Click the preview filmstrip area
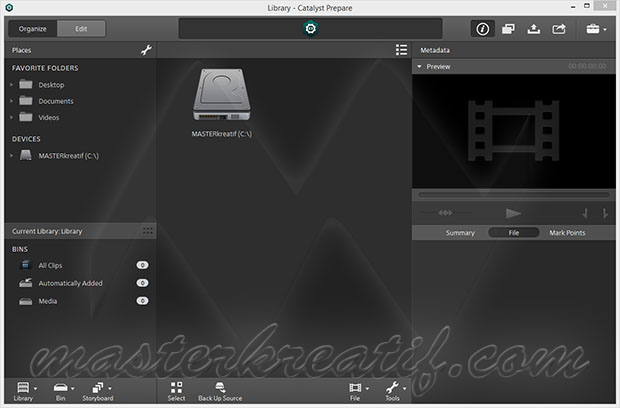The height and width of the screenshot is (408, 620). [513, 131]
